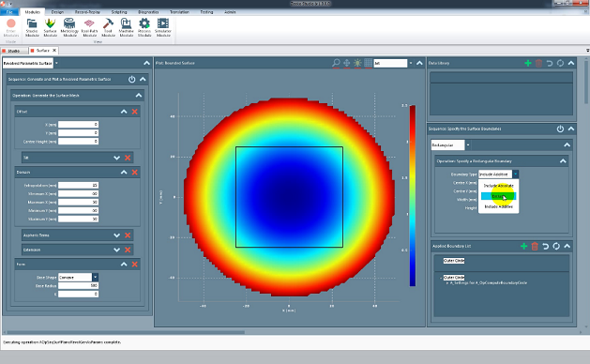This screenshot has height=364, width=590.
Task: Collapse the Offset section
Action: point(124,112)
